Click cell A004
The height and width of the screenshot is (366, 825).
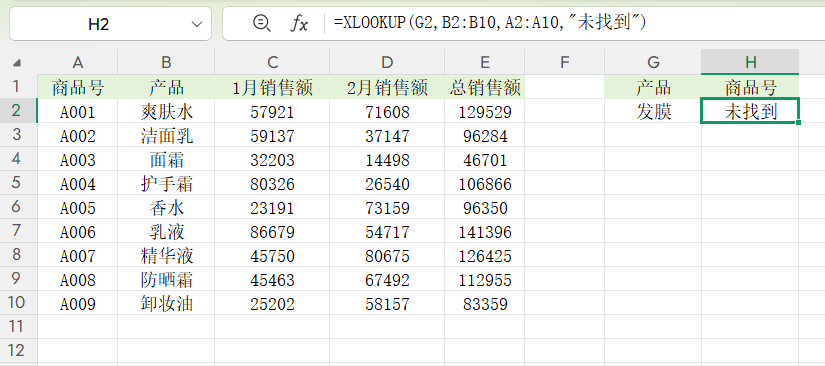tap(78, 184)
